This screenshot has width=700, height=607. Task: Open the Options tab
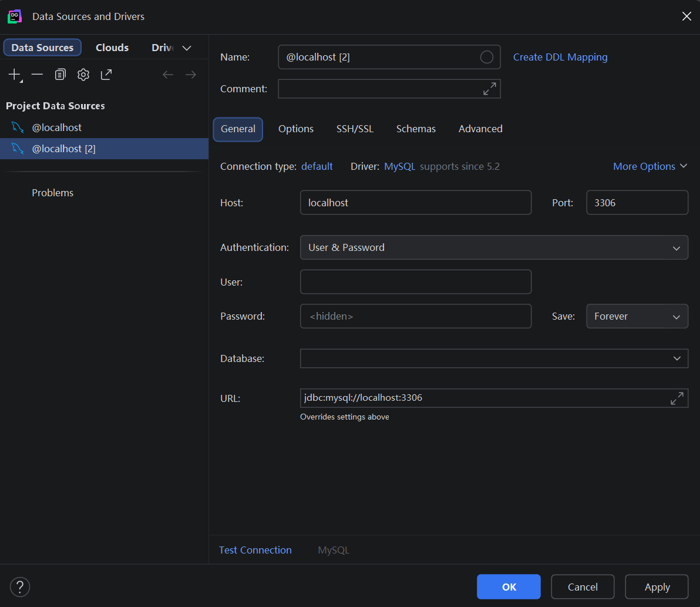(296, 129)
